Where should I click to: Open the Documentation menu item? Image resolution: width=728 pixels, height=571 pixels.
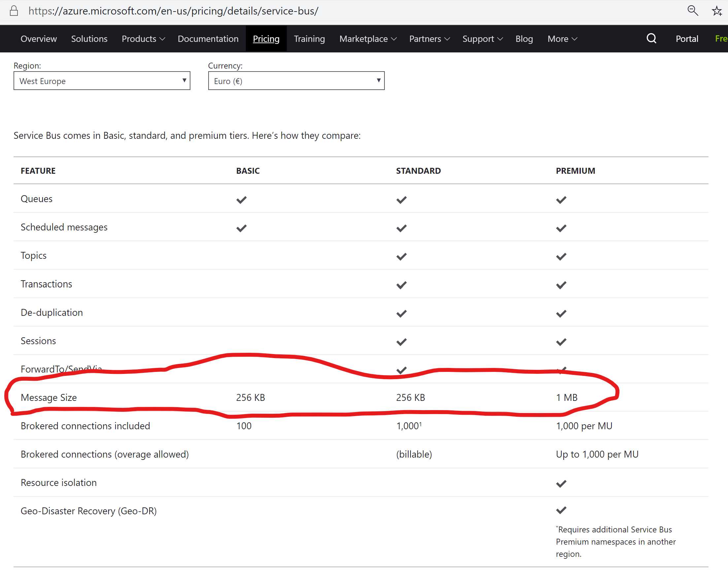208,39
